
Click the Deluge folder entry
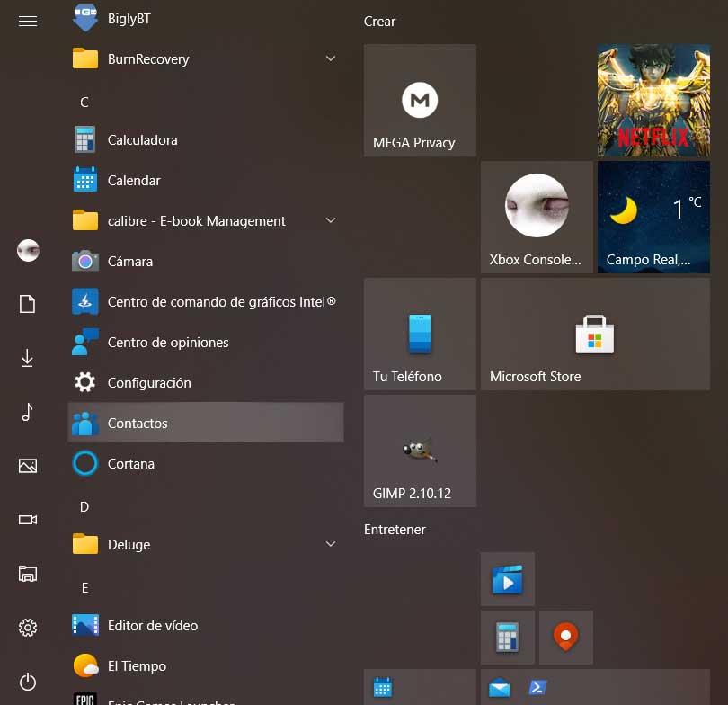tap(206, 544)
